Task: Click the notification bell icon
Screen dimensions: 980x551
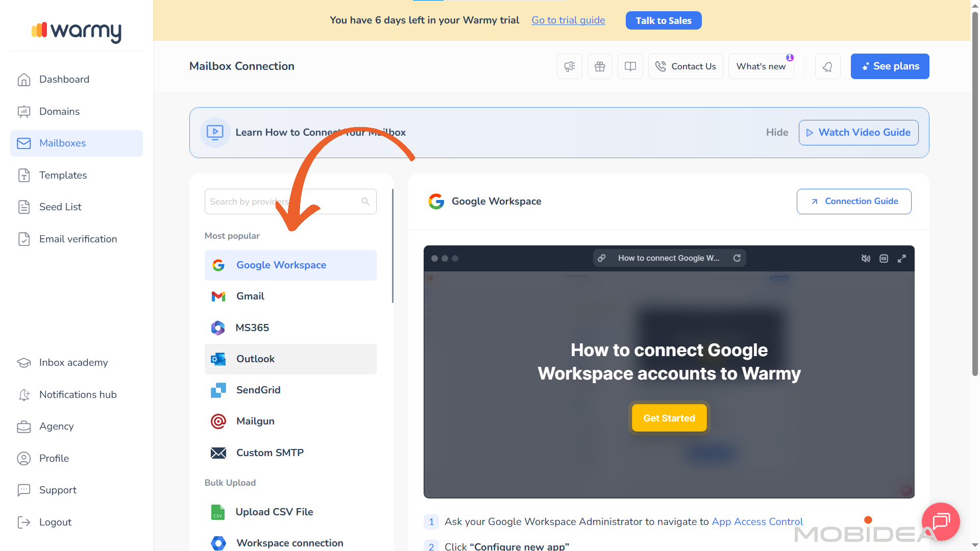Action: click(x=827, y=66)
